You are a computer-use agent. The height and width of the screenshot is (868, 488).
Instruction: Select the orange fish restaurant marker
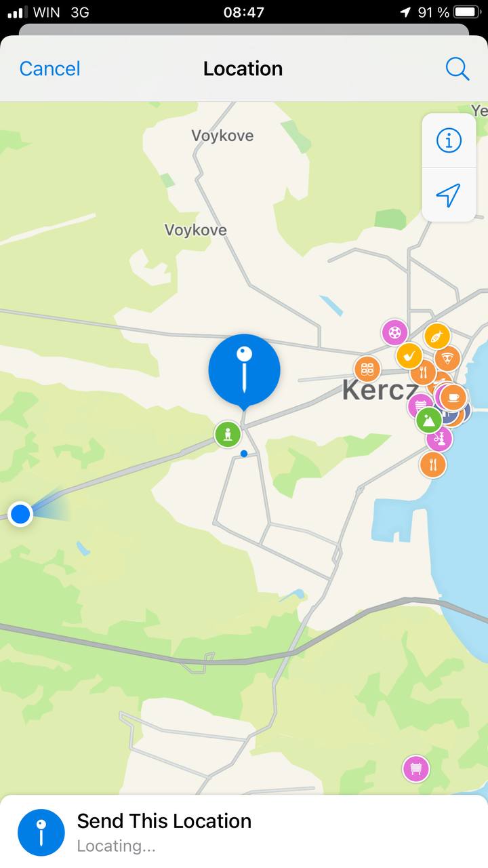437,336
